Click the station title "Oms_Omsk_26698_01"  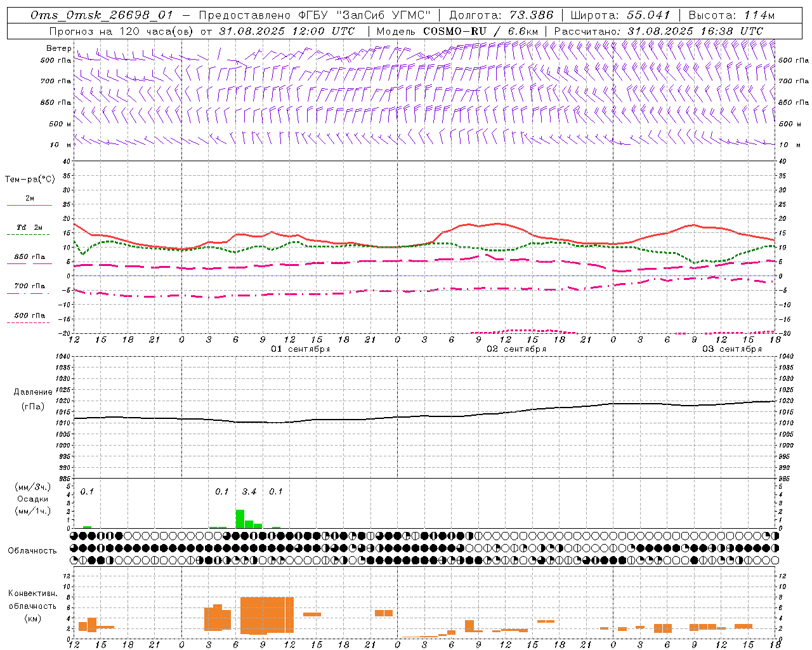(101, 16)
